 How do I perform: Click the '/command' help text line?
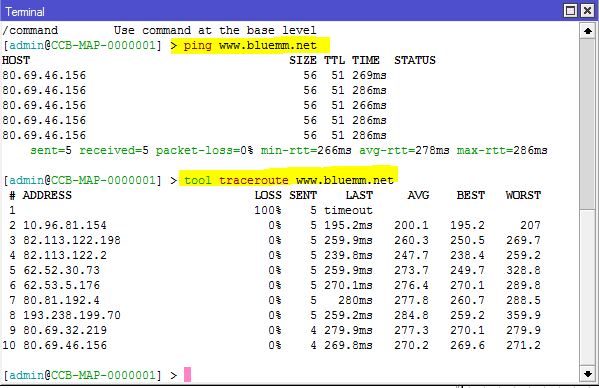[159, 30]
